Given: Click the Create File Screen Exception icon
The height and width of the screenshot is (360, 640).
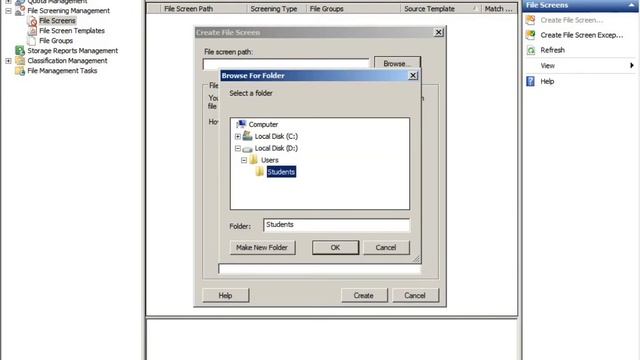Looking at the screenshot, I should (531, 35).
